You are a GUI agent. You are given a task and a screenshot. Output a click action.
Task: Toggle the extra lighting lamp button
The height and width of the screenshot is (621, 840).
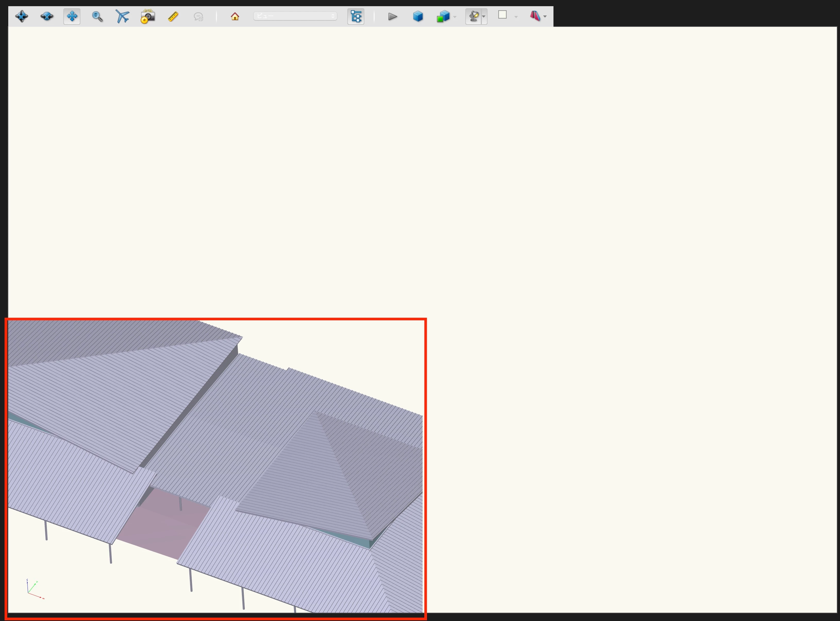474,16
